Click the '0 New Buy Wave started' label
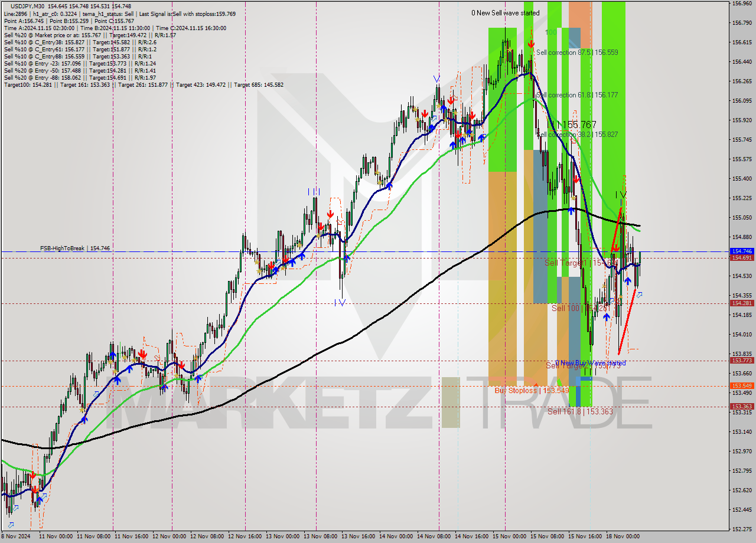 coord(591,363)
